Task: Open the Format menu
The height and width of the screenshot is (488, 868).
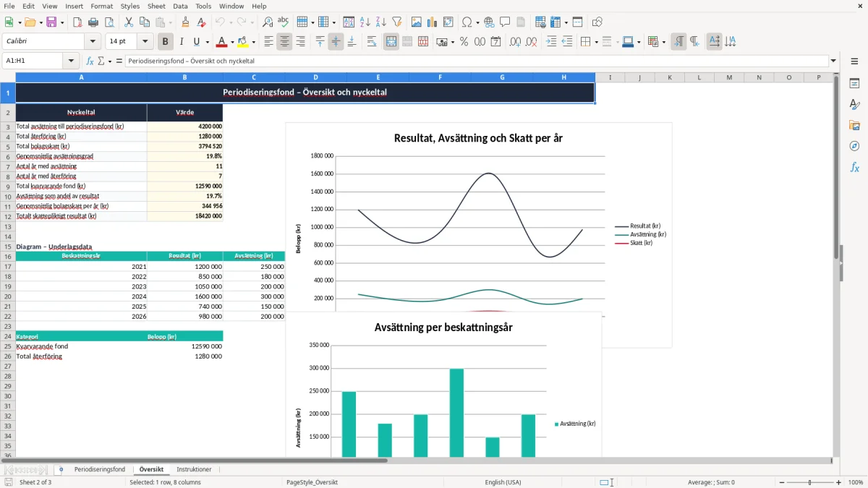Action: click(101, 6)
